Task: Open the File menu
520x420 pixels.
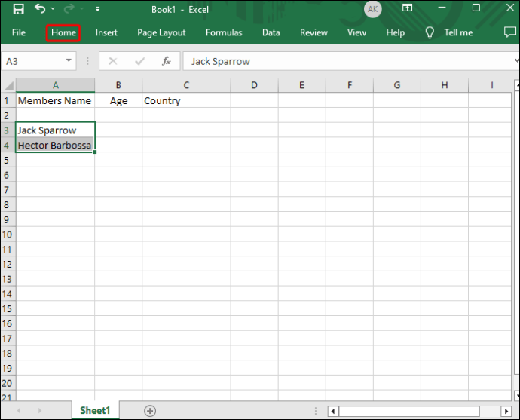Action: (19, 32)
